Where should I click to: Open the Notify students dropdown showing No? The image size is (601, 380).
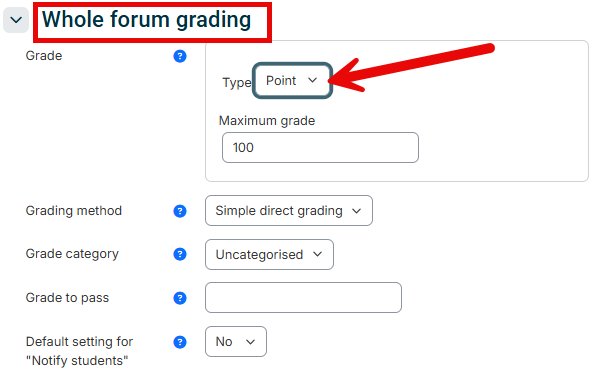pos(236,342)
